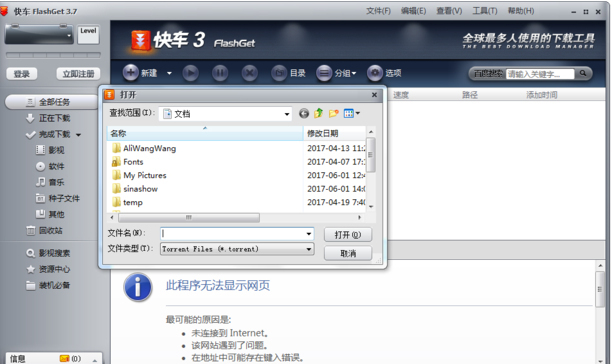Screen dimensions: 612x364
Task: Collapse the 完成下载 arrow expander
Action: tap(78, 135)
